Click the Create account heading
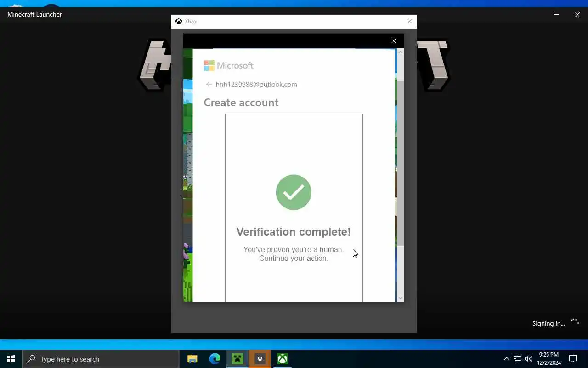Image resolution: width=588 pixels, height=368 pixels. coord(241,103)
